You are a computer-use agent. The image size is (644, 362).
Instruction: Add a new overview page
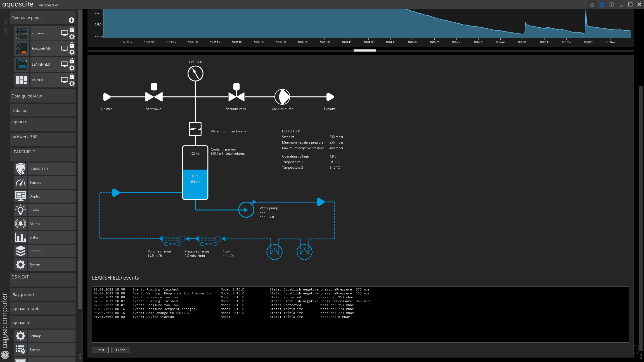72,20
